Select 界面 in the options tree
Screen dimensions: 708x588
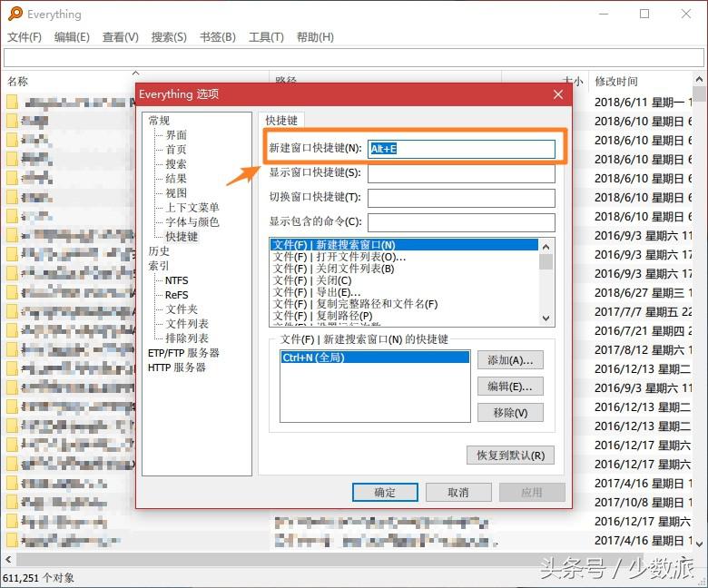[176, 135]
